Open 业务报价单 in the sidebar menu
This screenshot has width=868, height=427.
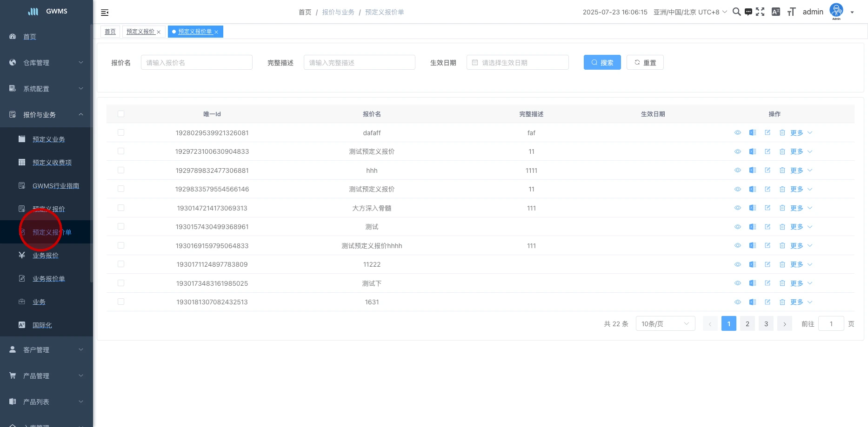click(x=48, y=279)
